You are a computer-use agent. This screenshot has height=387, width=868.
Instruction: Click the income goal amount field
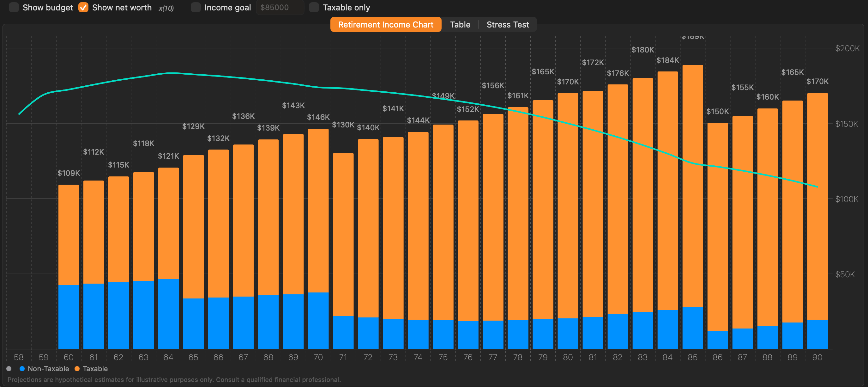[280, 7]
